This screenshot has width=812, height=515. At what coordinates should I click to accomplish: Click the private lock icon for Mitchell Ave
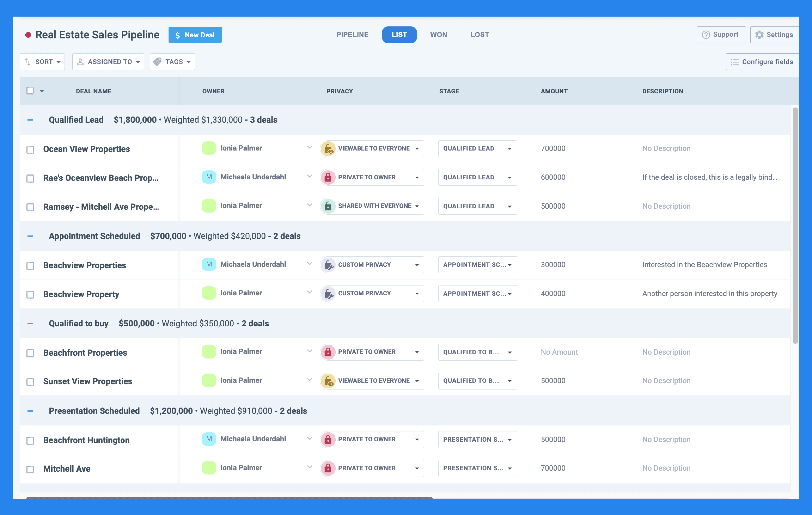pyautogui.click(x=328, y=468)
